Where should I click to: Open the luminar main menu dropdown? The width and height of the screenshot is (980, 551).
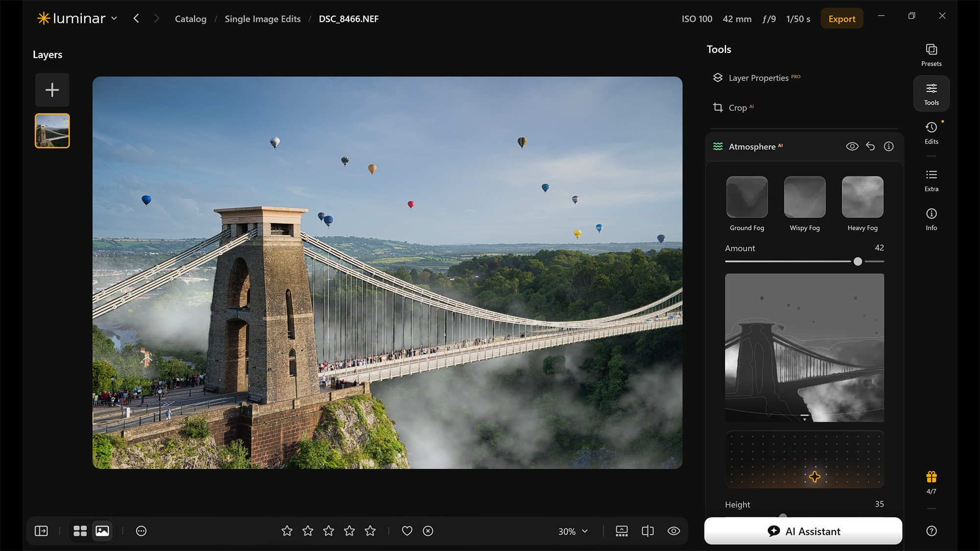(x=77, y=19)
